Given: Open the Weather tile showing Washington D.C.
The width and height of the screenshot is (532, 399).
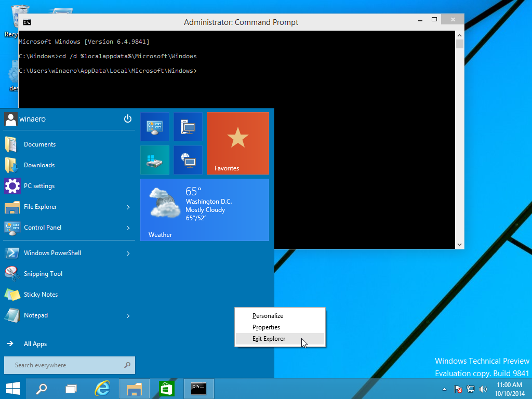Looking at the screenshot, I should pyautogui.click(x=205, y=210).
